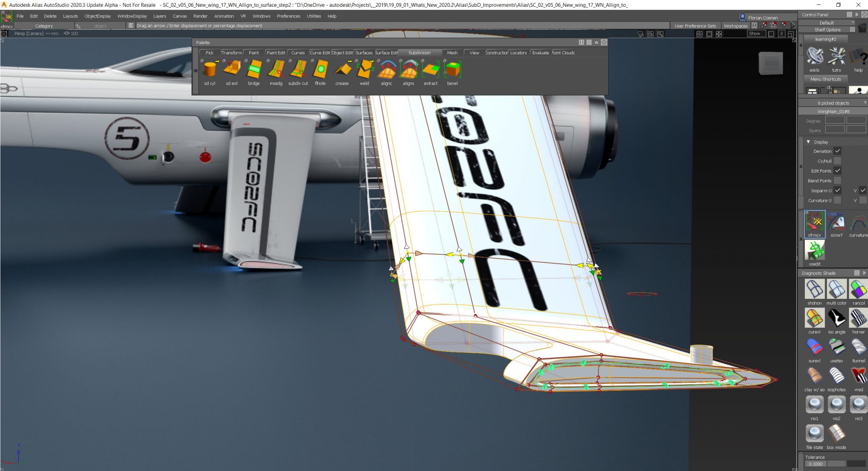Click the User Preference Sets button
The height and width of the screenshot is (471, 868).
tap(695, 25)
